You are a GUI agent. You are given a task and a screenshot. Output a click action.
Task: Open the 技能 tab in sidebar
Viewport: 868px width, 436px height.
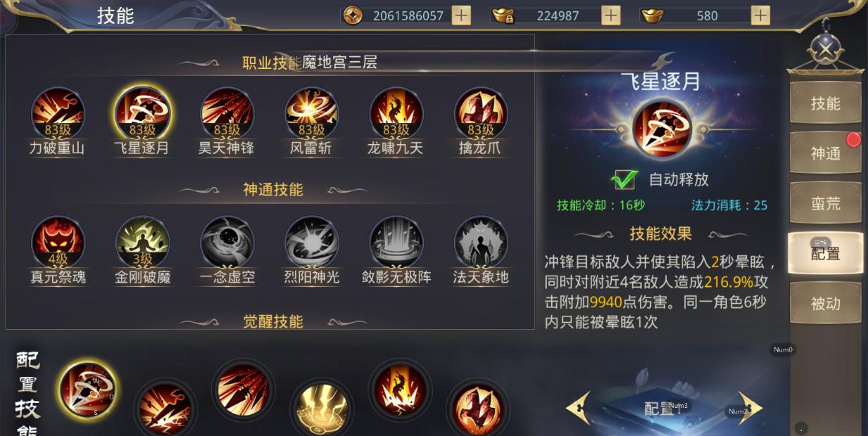point(825,103)
